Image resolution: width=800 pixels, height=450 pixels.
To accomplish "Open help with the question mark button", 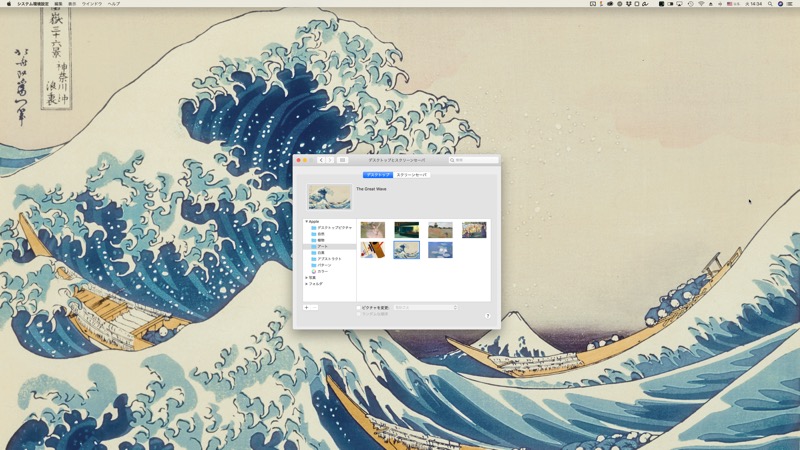I will click(487, 316).
